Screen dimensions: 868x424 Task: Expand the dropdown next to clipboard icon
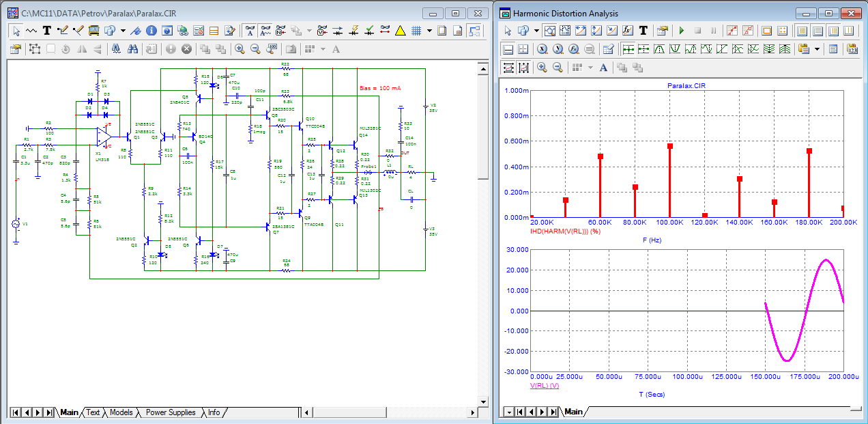[x=818, y=49]
